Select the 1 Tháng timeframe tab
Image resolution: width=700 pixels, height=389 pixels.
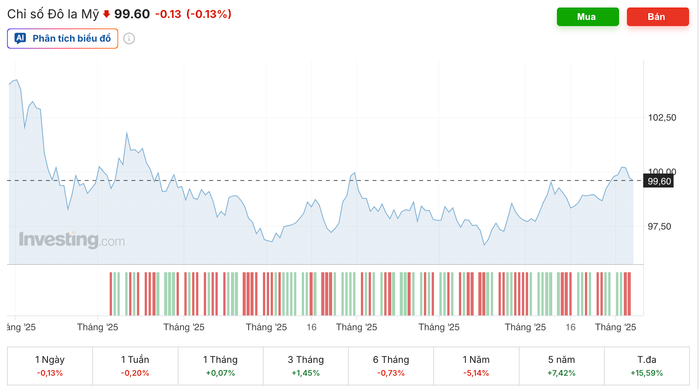click(221, 366)
